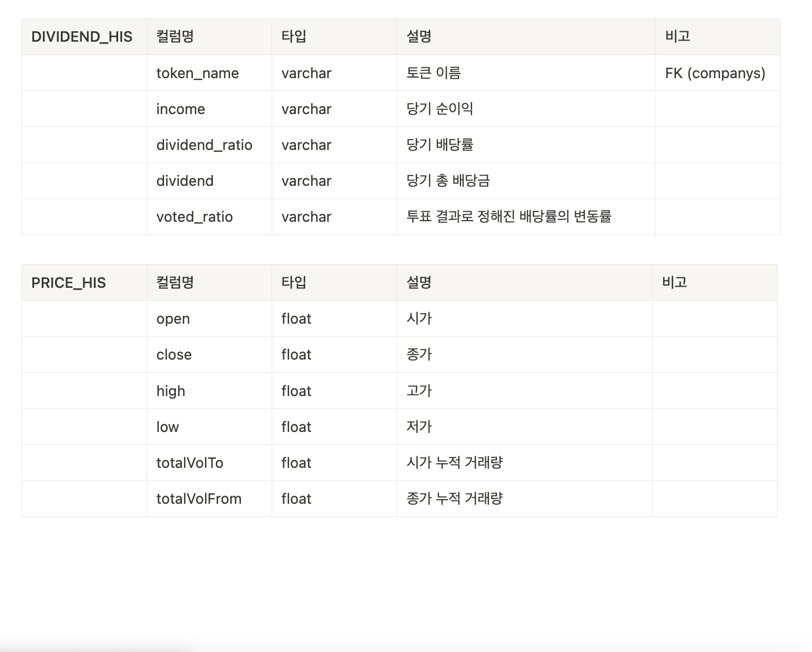Select the 타입 header in DIVIDEND_HIS table
The image size is (812, 652).
click(334, 36)
